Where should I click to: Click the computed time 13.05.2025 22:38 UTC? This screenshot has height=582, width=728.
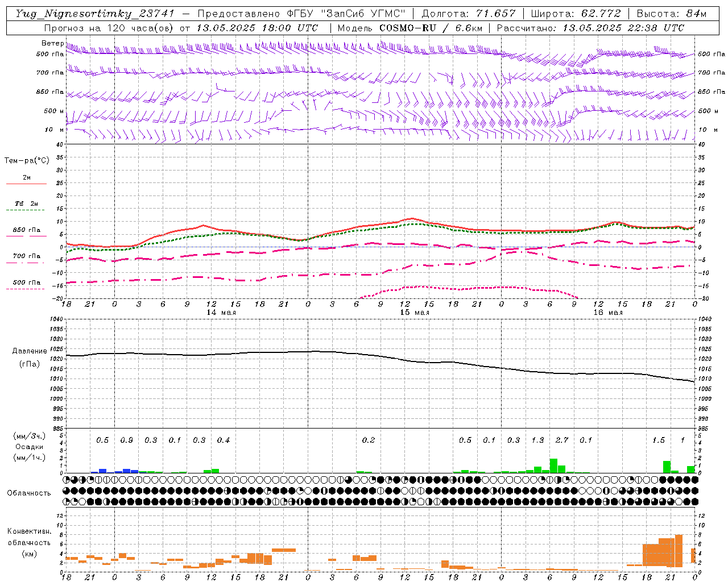(623, 28)
